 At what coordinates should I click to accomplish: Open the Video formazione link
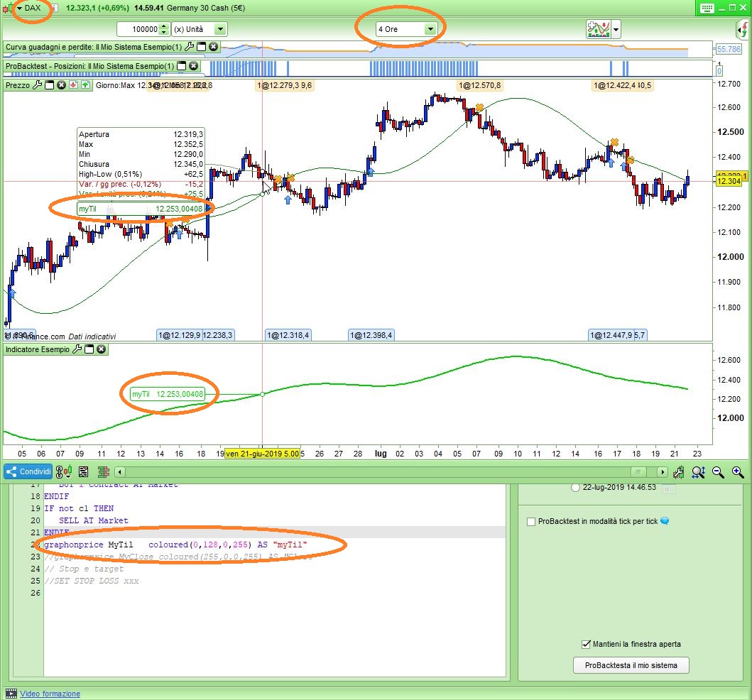click(x=50, y=694)
